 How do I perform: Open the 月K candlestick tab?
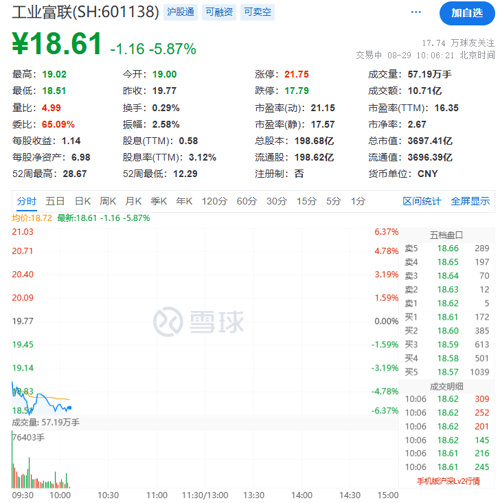(x=133, y=201)
